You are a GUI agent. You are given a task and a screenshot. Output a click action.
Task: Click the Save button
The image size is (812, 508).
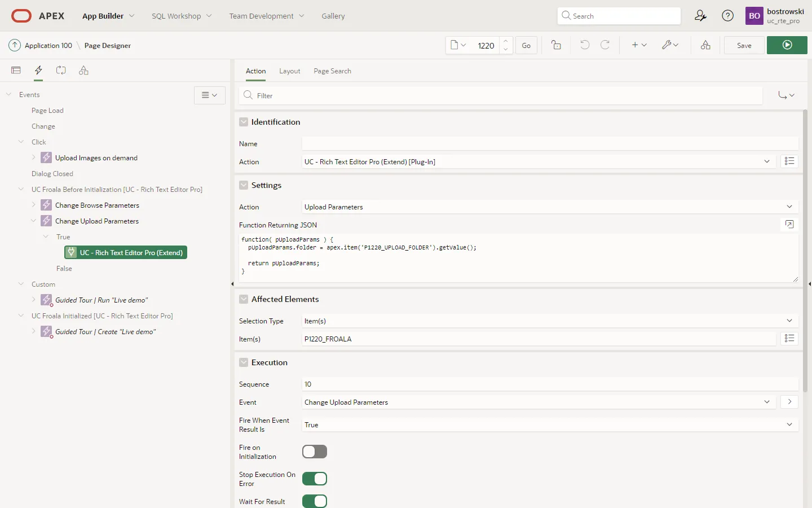[x=744, y=45]
